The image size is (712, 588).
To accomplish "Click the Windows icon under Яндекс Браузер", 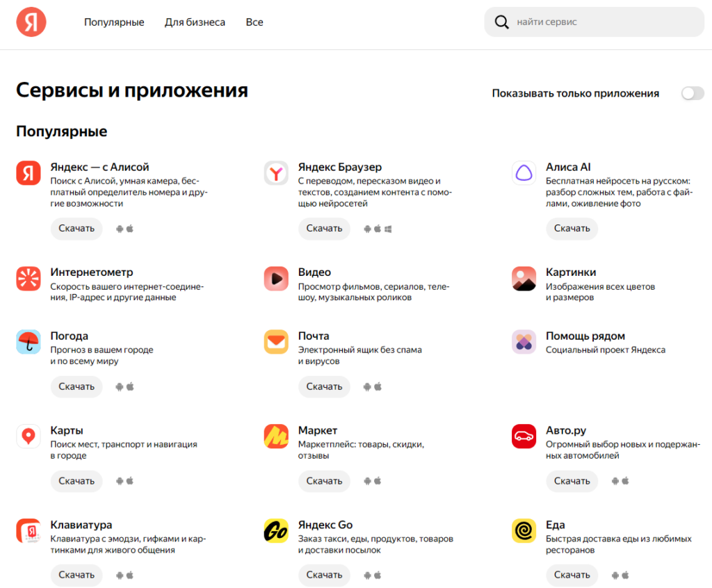I will click(x=389, y=228).
